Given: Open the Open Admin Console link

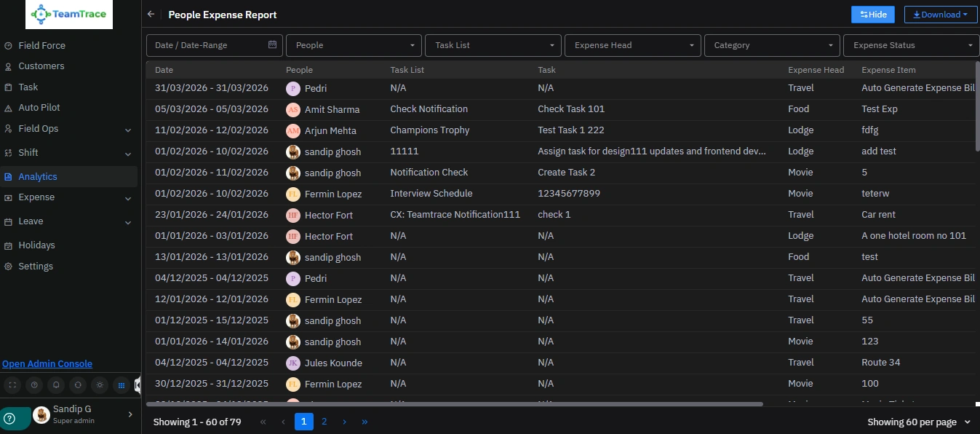Looking at the screenshot, I should (47, 364).
